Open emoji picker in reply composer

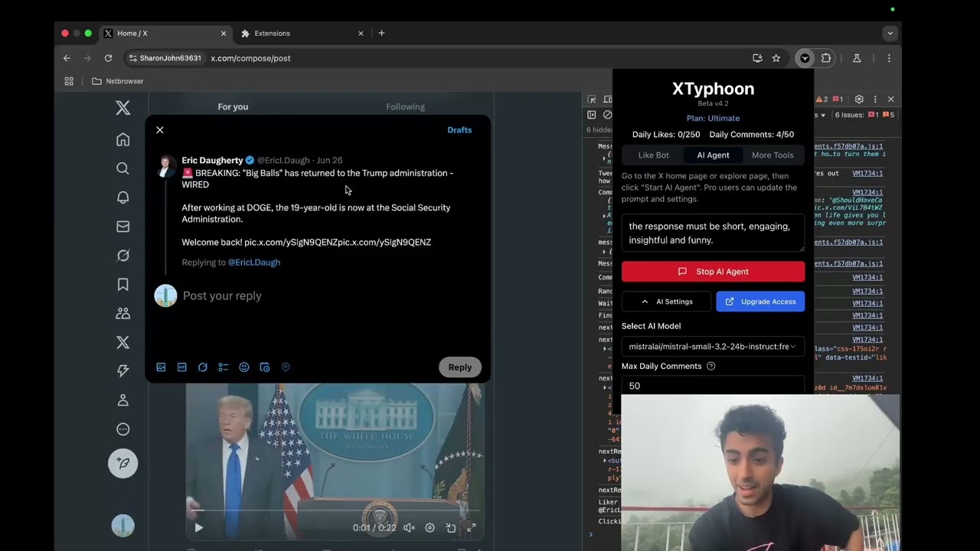coord(243,367)
